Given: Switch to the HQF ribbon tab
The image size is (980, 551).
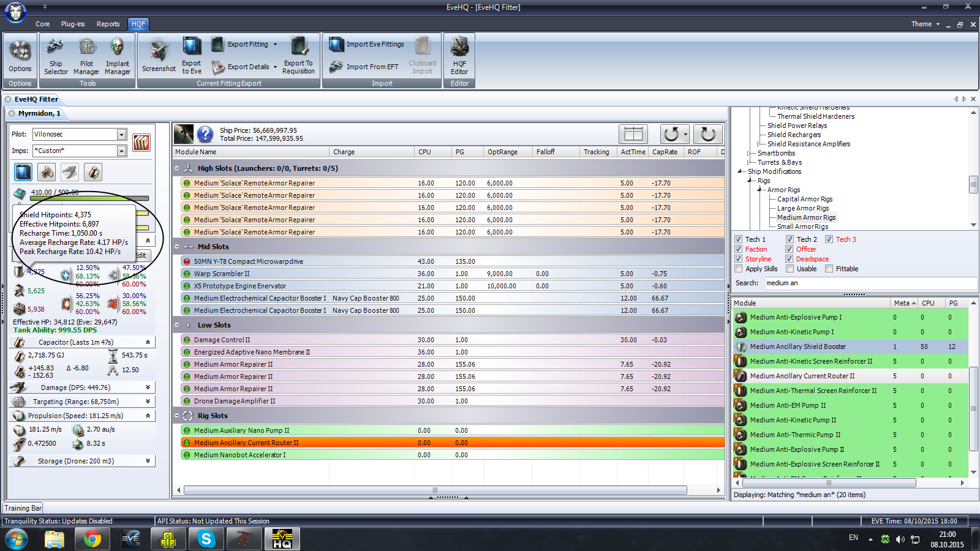Looking at the screenshot, I should pyautogui.click(x=138, y=24).
